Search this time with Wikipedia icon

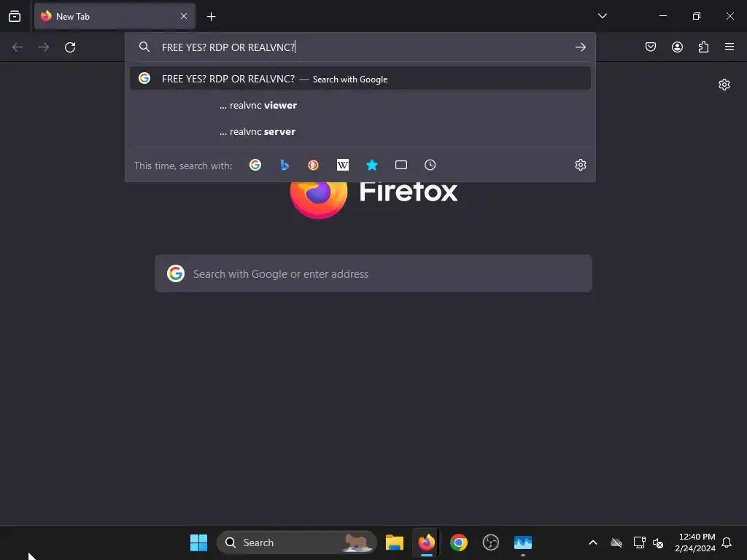(343, 165)
